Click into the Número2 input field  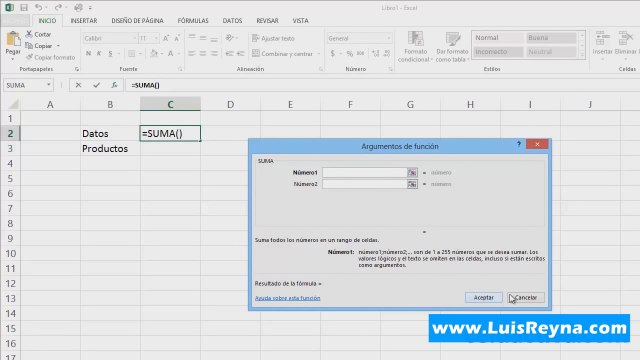pyautogui.click(x=364, y=184)
